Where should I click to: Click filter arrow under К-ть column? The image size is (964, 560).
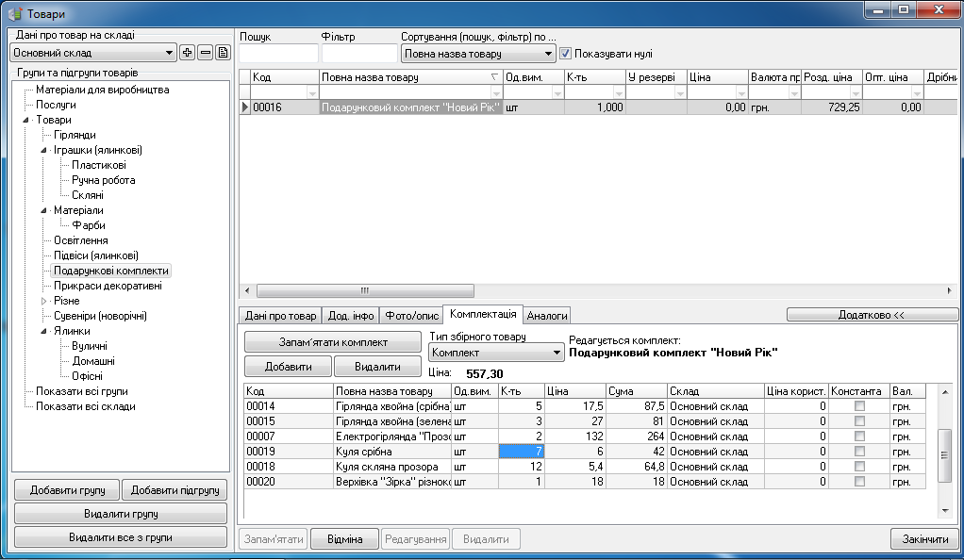(618, 92)
